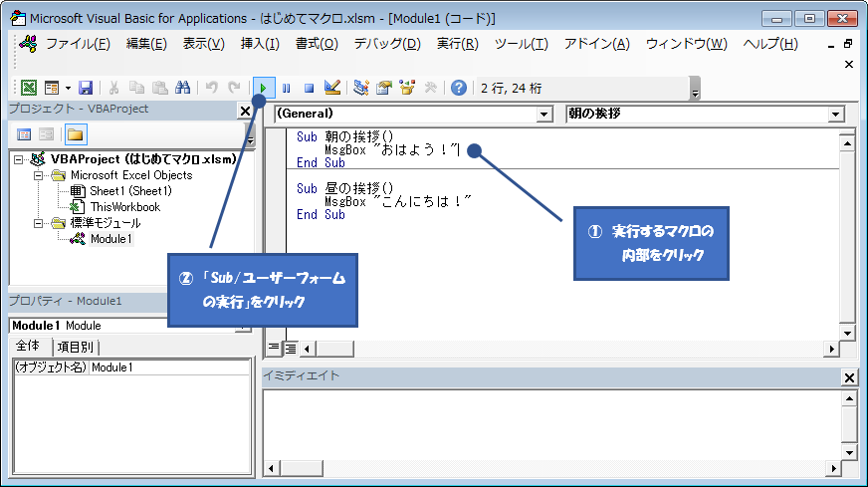Image resolution: width=868 pixels, height=487 pixels.
Task: Open the ファイル(F) menu
Action: [x=78, y=44]
